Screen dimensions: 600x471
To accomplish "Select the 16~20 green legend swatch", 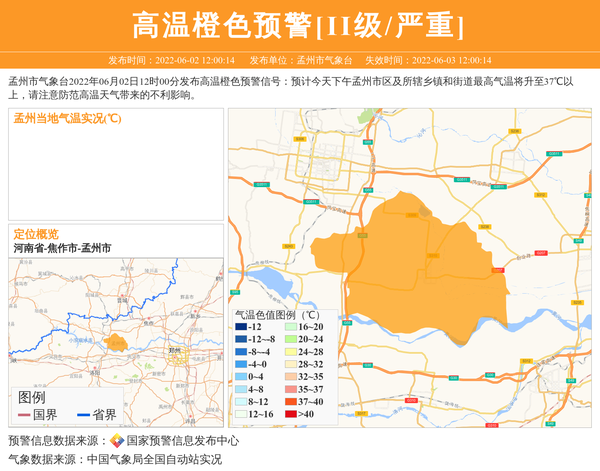I will 291,327.
